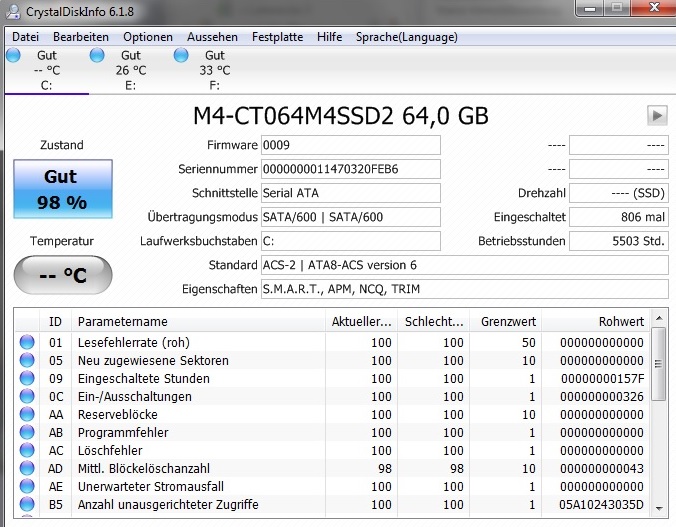Click the Betriebsstunden value 5503 Std.

click(x=619, y=241)
